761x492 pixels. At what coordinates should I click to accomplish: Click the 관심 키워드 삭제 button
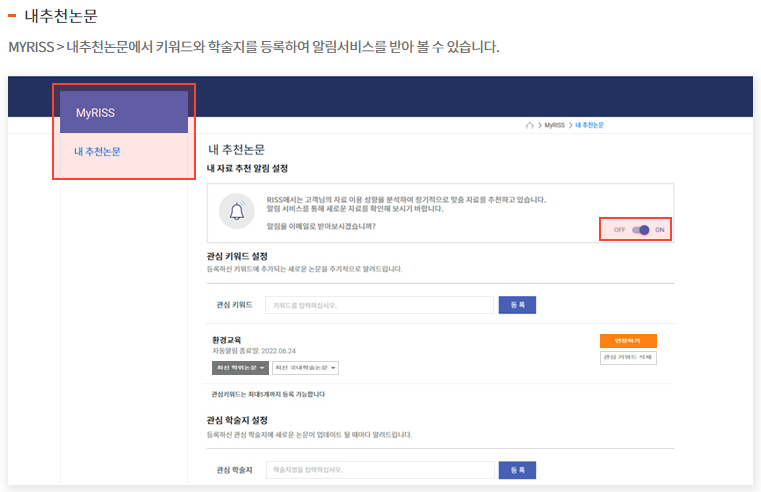point(628,358)
